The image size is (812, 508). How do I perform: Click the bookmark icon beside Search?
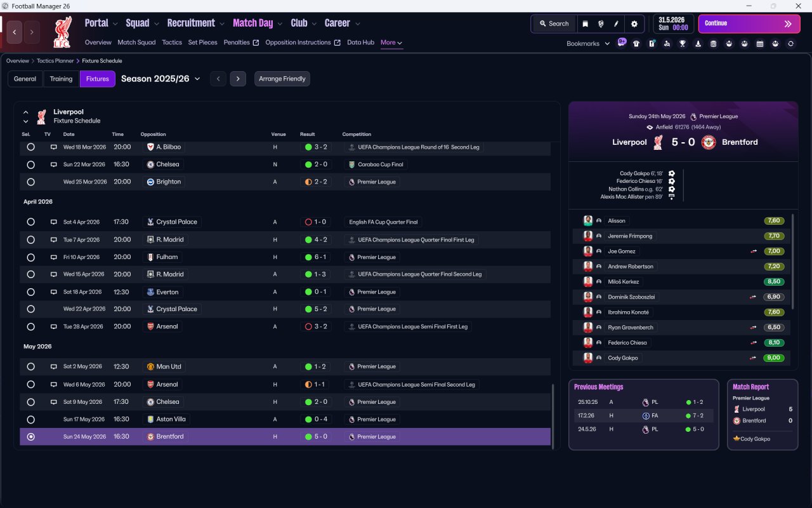tap(586, 23)
